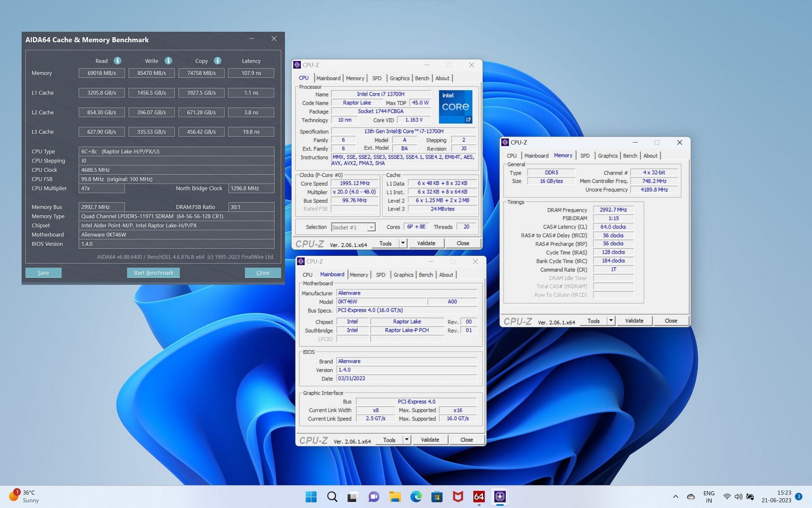Click BIOS Date value 03/31/2023
This screenshot has height=508, width=812.
click(x=407, y=379)
